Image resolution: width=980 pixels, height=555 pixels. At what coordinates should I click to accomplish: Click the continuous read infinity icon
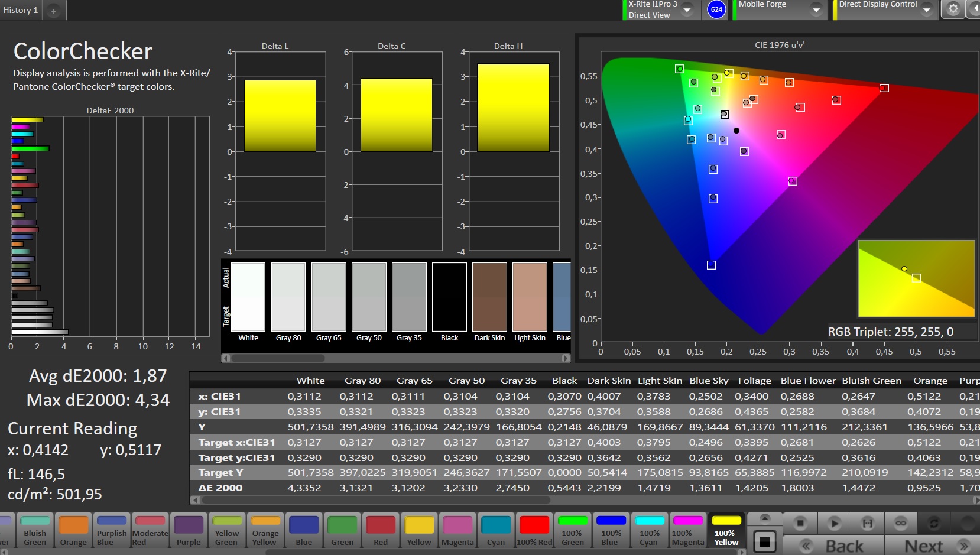coord(901,523)
